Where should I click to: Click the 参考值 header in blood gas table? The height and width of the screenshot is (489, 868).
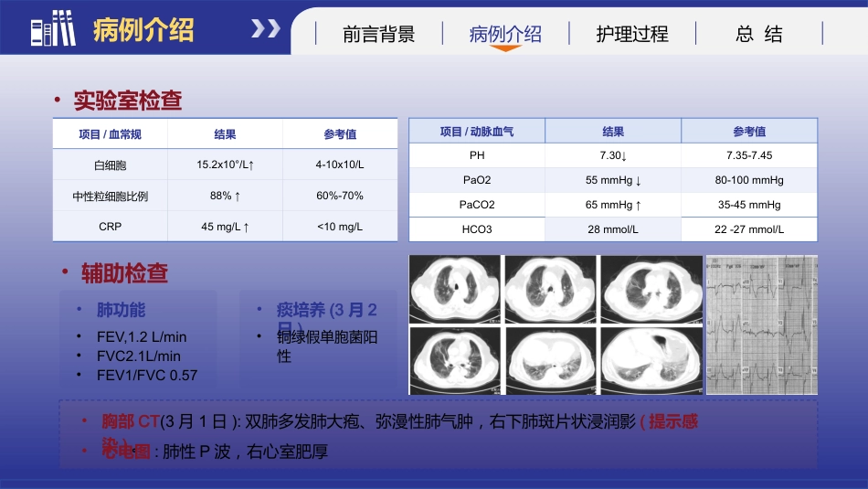point(749,132)
